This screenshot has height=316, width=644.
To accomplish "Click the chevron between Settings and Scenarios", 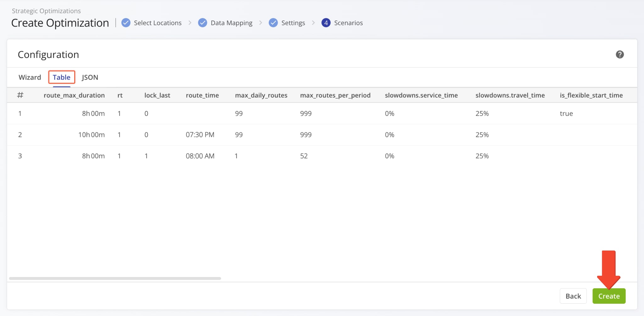I will [x=314, y=23].
